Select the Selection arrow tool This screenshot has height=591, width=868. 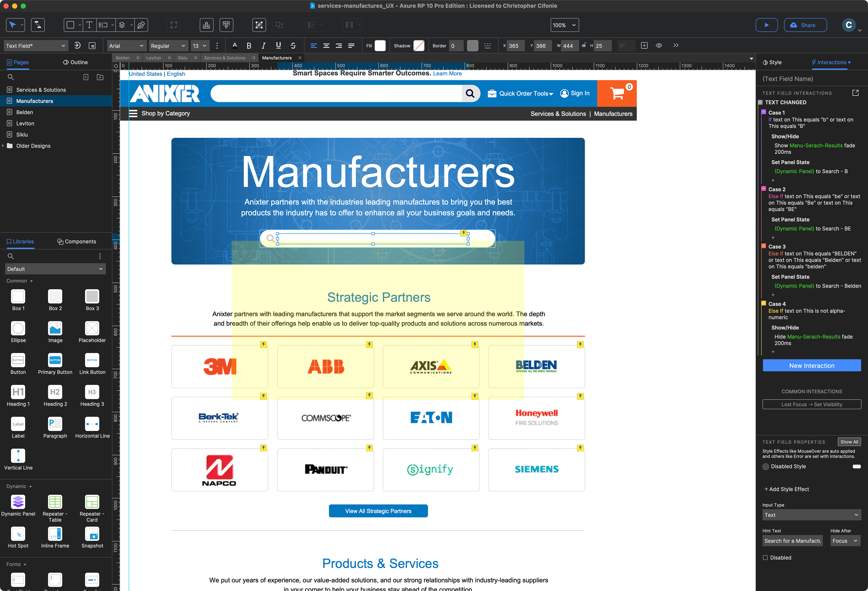pyautogui.click(x=12, y=25)
